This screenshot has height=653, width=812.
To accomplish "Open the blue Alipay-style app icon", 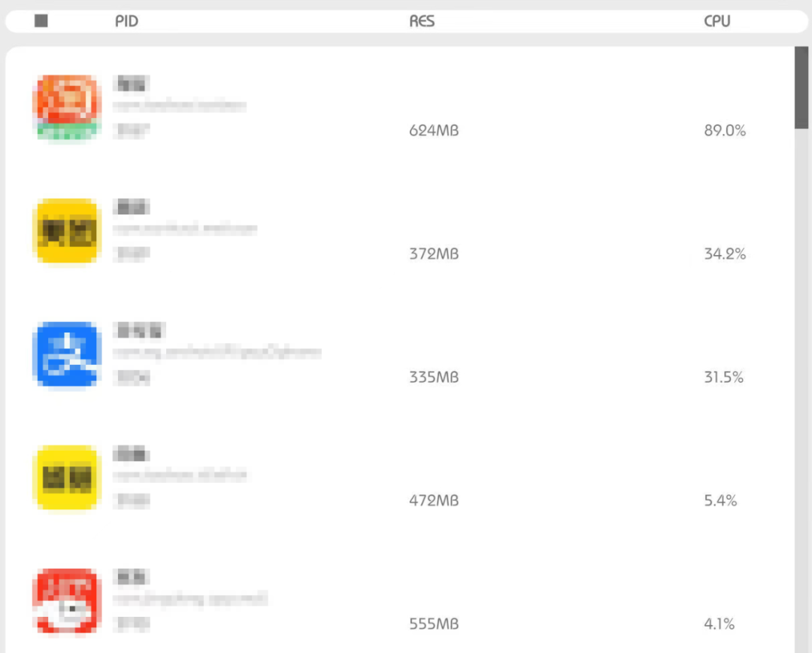I will [x=66, y=354].
